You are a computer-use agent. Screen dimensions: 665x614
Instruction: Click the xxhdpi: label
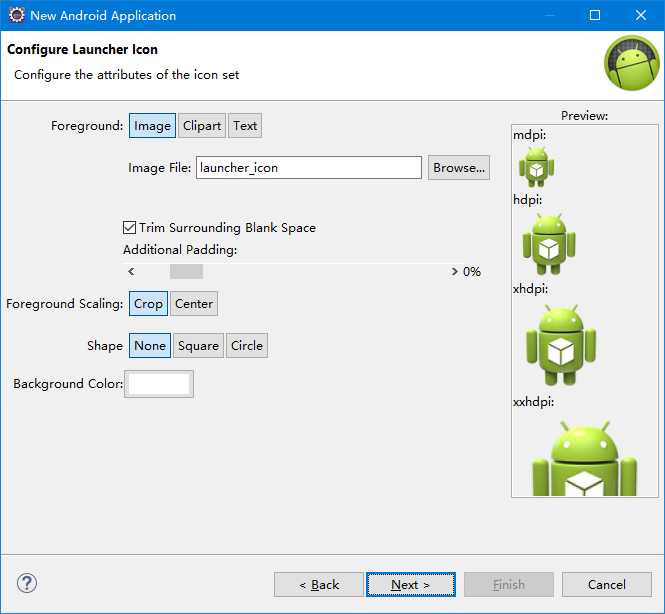click(534, 402)
